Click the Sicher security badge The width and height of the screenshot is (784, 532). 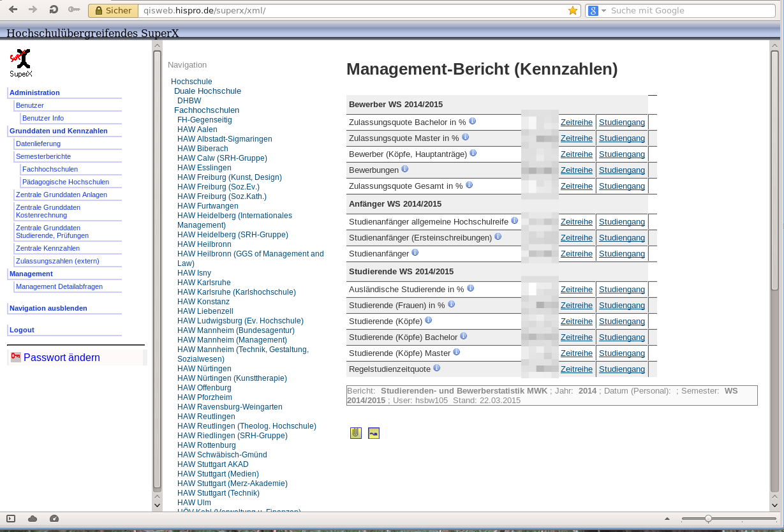[112, 10]
